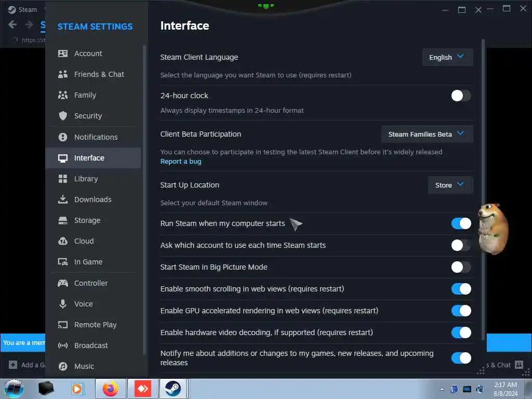Open the Steam Client Language dropdown
The image size is (532, 399).
point(447,57)
